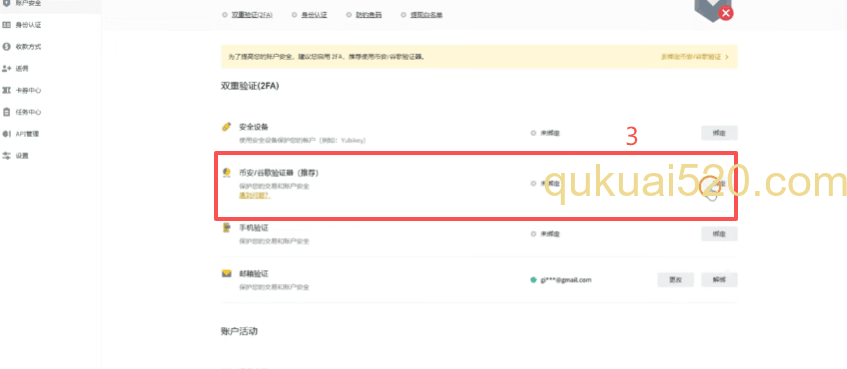
Task: Jump to the 双重验证(2FA) anchor link
Action: pos(252,15)
